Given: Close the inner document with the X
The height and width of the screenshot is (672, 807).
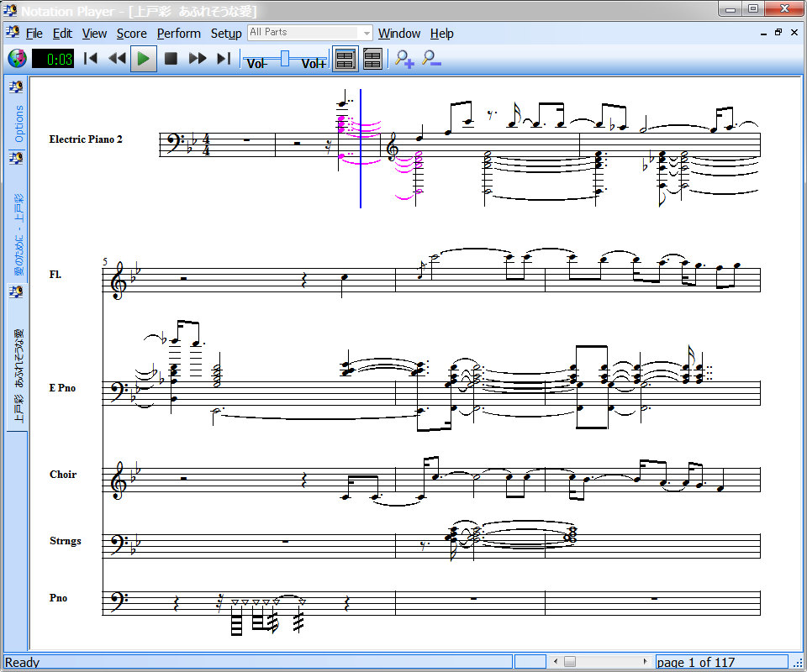Looking at the screenshot, I should tap(794, 33).
